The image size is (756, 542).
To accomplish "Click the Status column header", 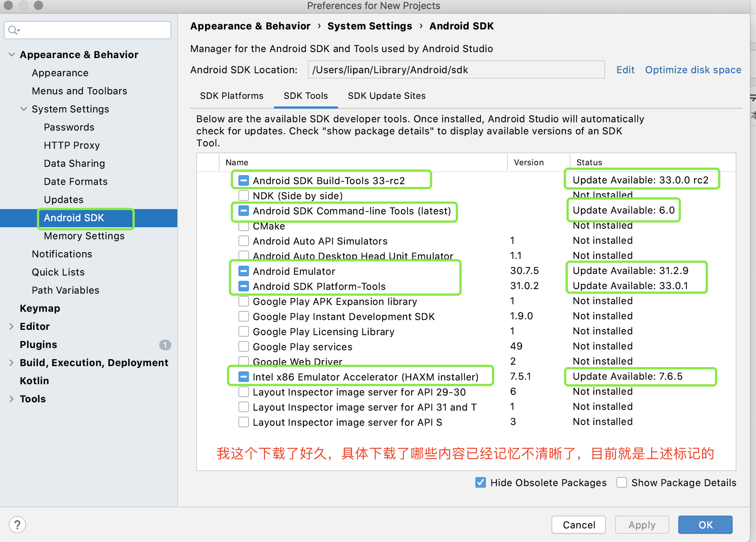I will coord(589,162).
